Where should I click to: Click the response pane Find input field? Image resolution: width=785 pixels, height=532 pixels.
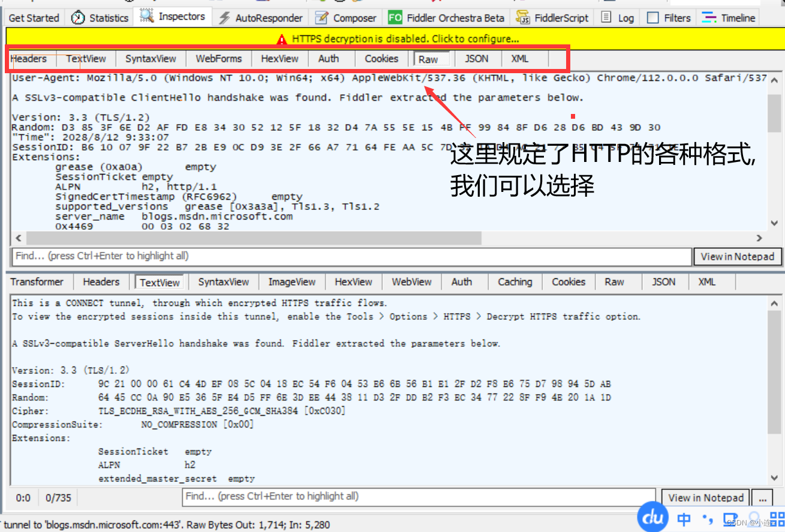(x=419, y=497)
